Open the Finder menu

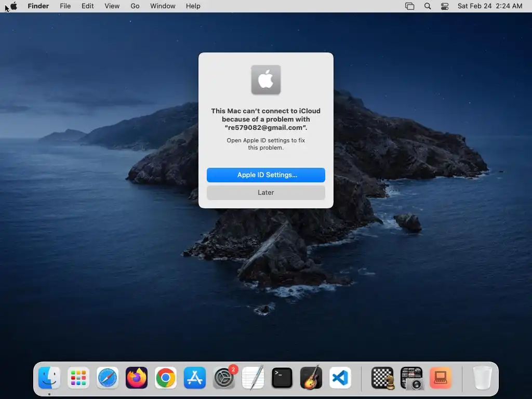38,6
